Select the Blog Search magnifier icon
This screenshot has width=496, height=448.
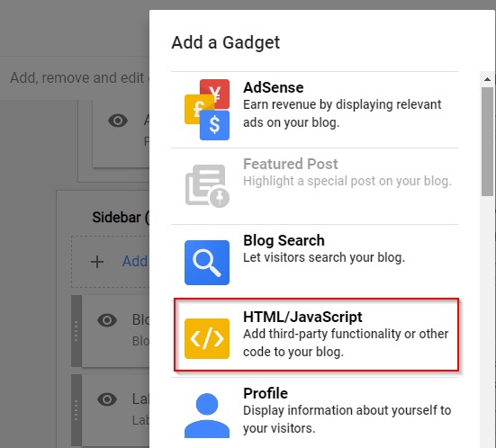[x=207, y=263]
